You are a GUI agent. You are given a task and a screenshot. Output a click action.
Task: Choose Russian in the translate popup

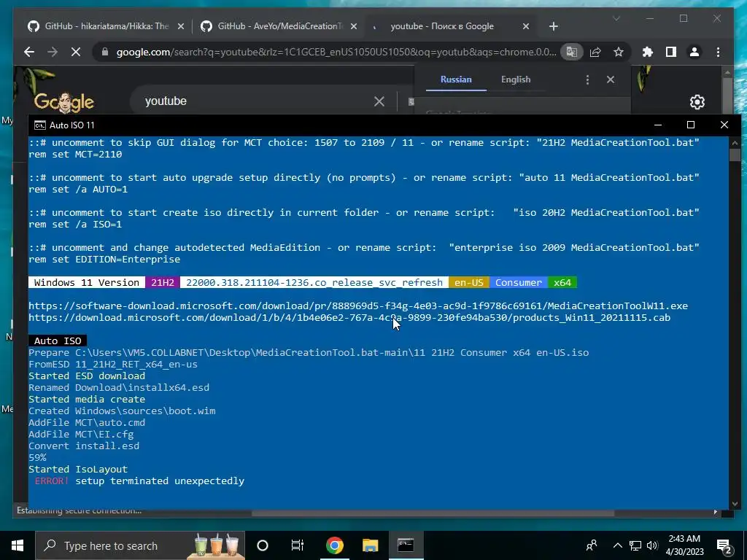coord(456,79)
